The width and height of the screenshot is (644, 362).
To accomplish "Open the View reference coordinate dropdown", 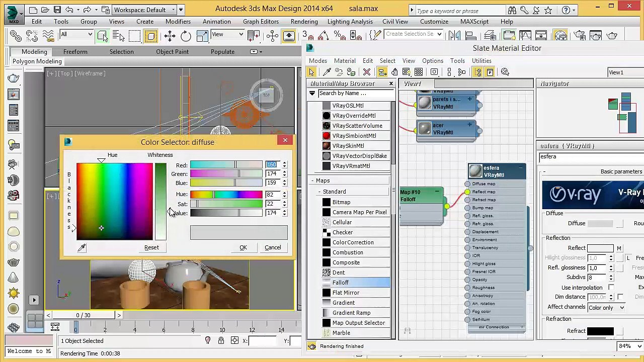I will coord(227,34).
